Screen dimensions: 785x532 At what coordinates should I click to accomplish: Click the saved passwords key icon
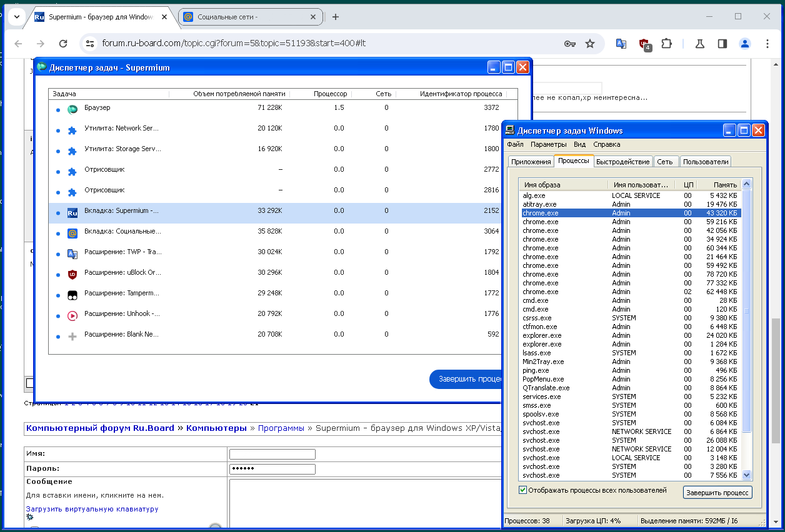pos(569,44)
